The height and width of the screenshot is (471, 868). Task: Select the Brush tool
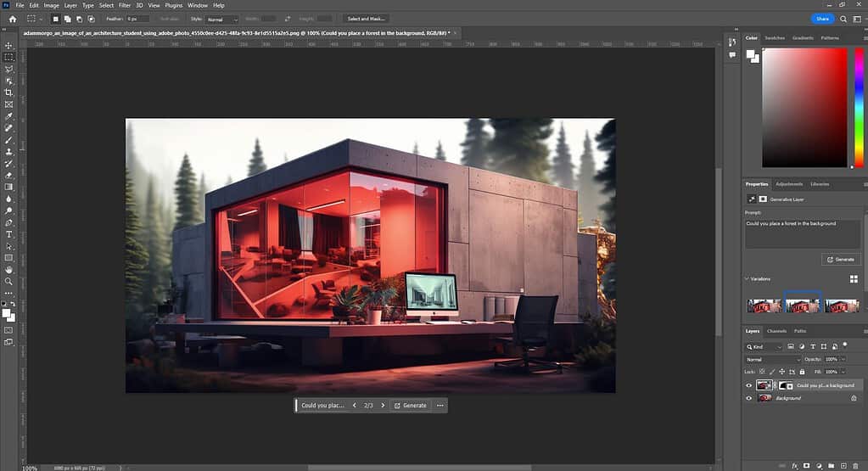(x=8, y=139)
